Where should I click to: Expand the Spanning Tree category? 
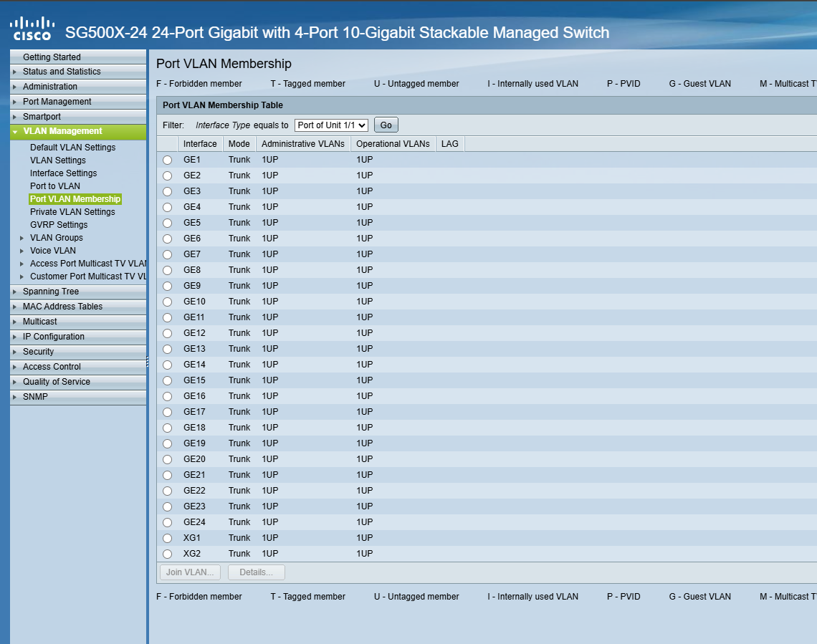click(50, 292)
